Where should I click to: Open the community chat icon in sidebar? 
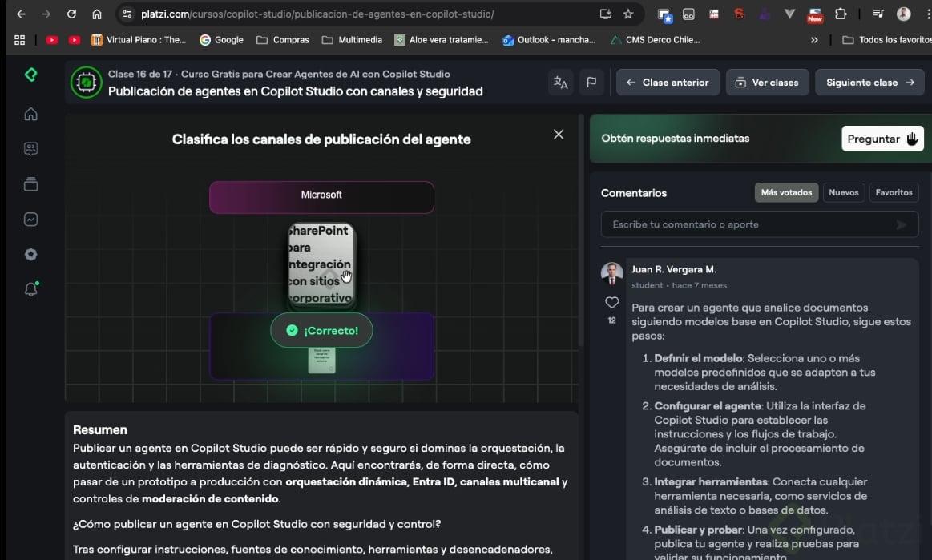[31, 149]
